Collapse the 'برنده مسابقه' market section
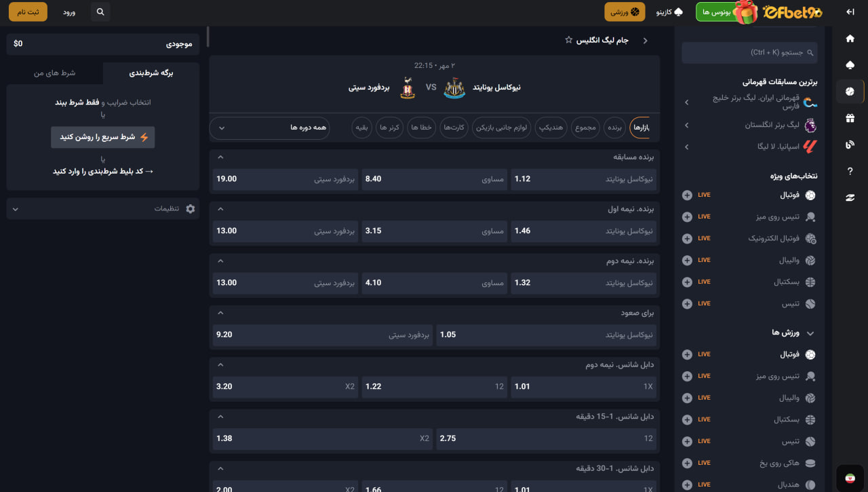This screenshot has height=492, width=868. coord(220,157)
